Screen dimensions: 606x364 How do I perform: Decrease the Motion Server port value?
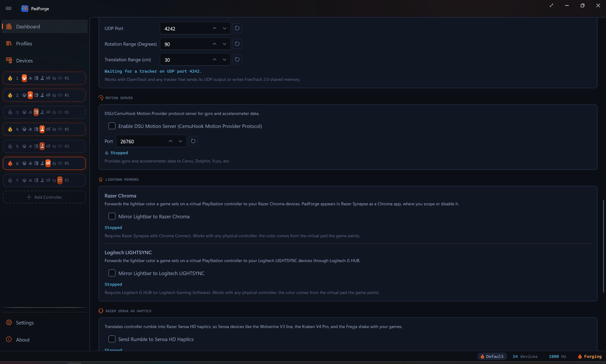point(180,141)
